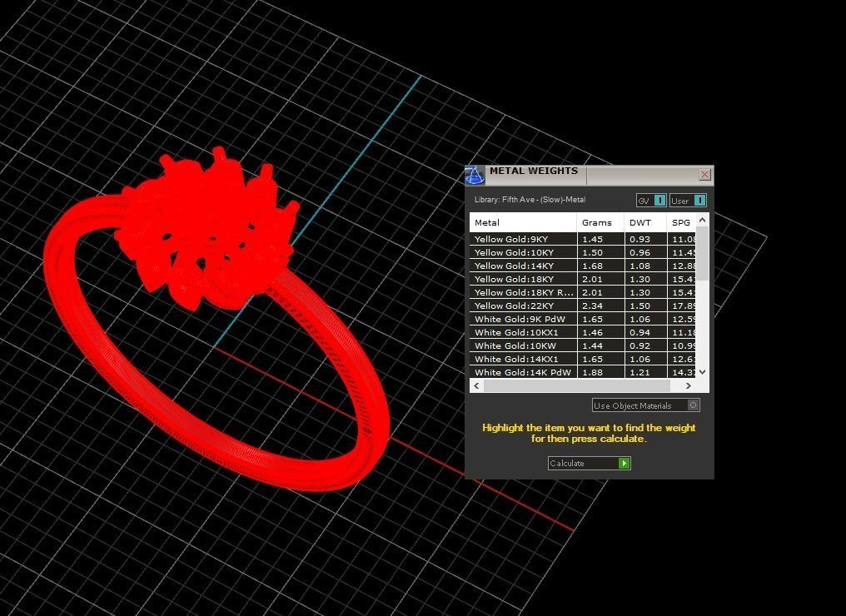846x616 pixels.
Task: Click the Calculate button
Action: tap(590, 463)
